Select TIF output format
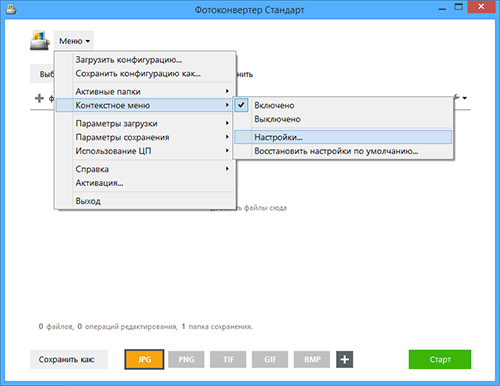 click(228, 359)
